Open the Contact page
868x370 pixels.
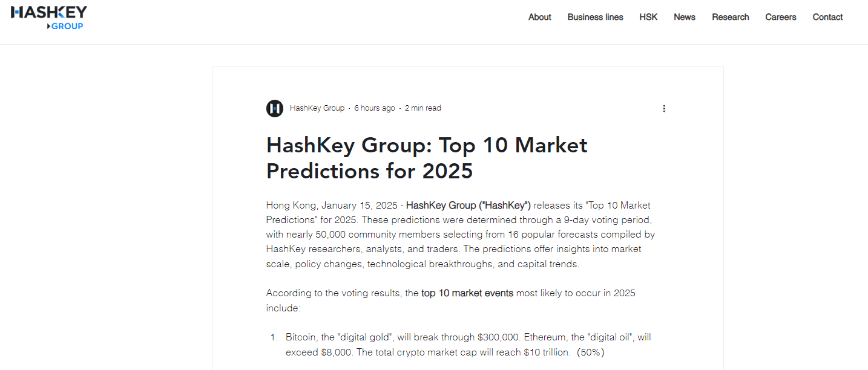point(827,17)
